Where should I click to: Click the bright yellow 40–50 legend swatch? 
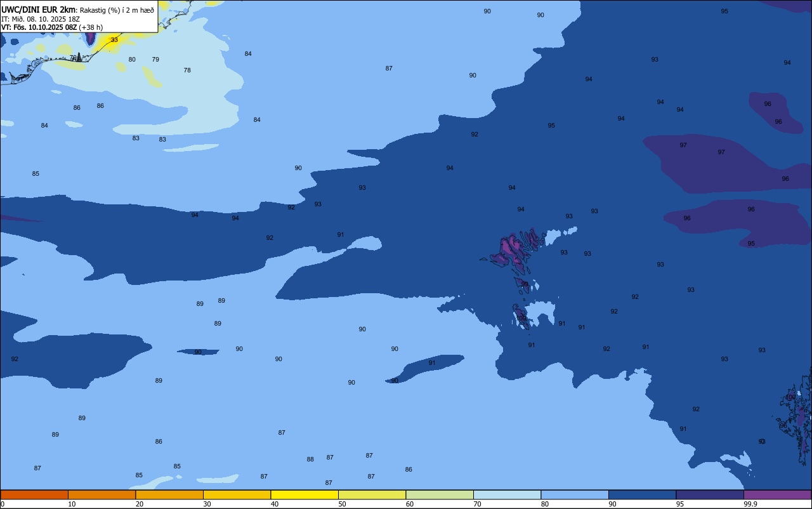coord(304,494)
